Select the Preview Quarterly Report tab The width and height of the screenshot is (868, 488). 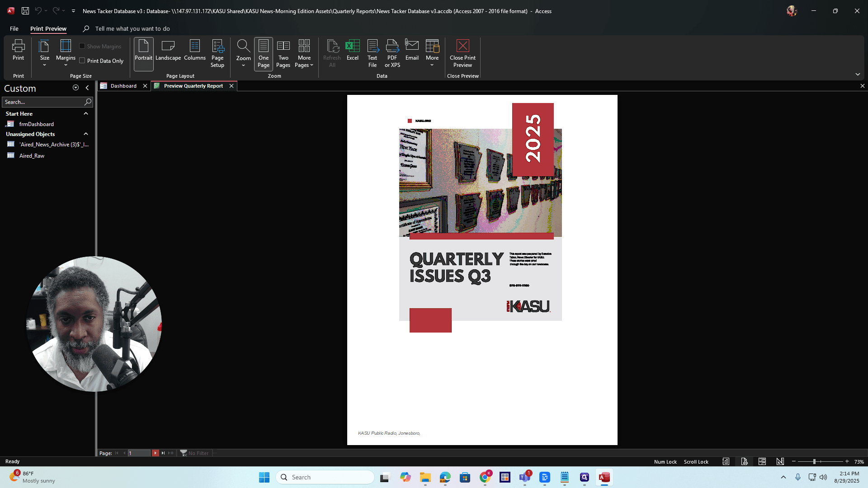pyautogui.click(x=193, y=86)
